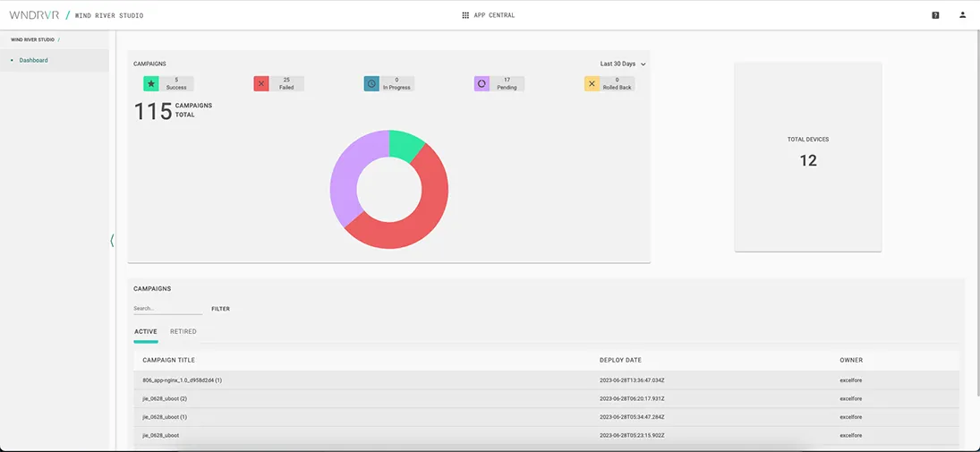Open the help icon in header
980x452 pixels.
[935, 15]
